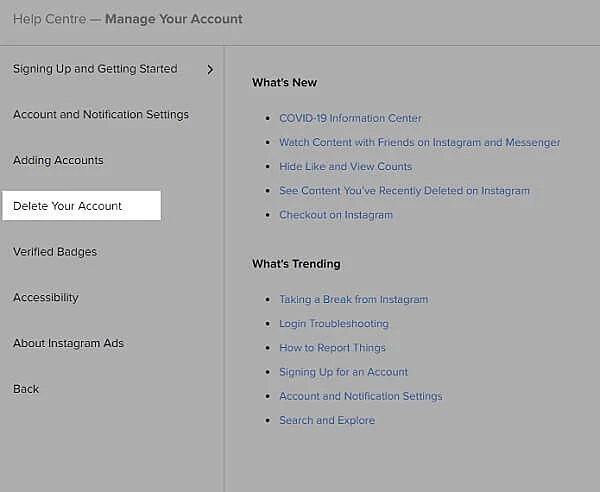Expand Signing Up and Getting Started chevron
This screenshot has width=600, height=492.
[x=210, y=69]
